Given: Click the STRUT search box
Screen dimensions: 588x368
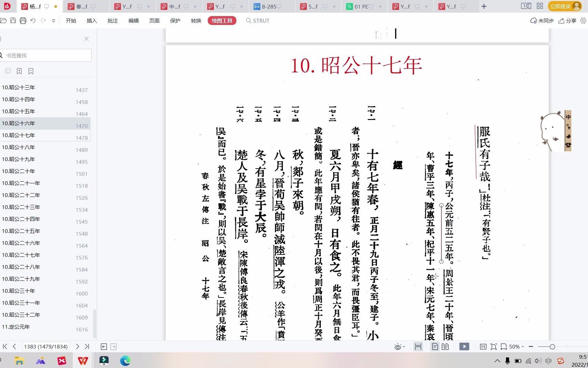Looking at the screenshot, I should coord(258,21).
